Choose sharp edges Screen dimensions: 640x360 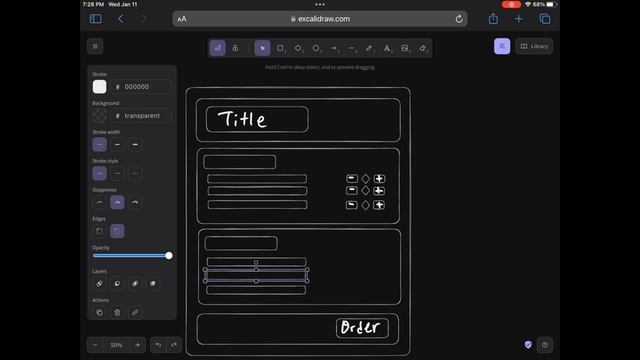(100, 231)
